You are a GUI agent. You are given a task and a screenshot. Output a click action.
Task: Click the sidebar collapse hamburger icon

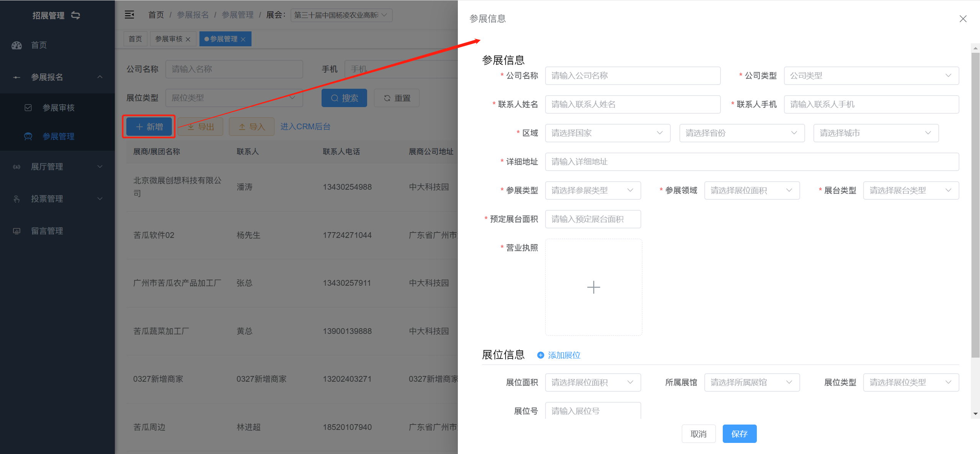click(129, 15)
